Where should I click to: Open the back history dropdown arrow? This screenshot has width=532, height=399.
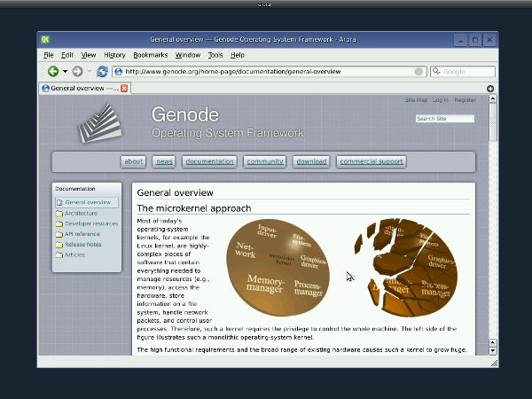[65, 72]
